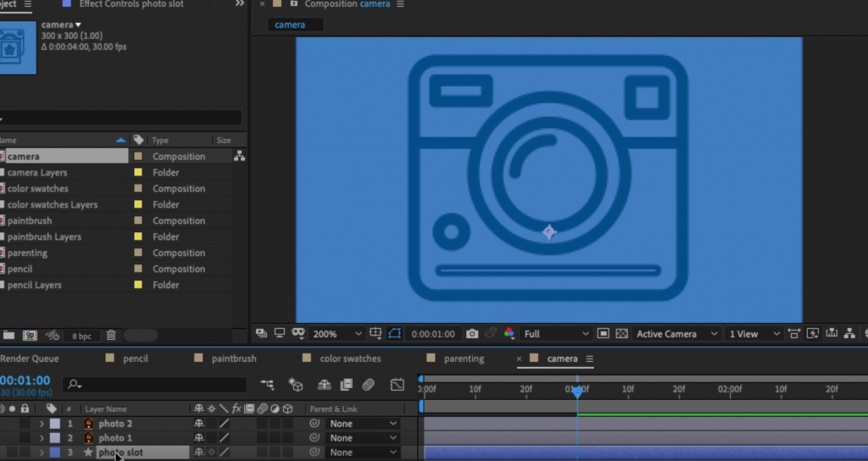Switch to the paintbrush timeline tab
The width and height of the screenshot is (868, 461).
[x=234, y=358]
